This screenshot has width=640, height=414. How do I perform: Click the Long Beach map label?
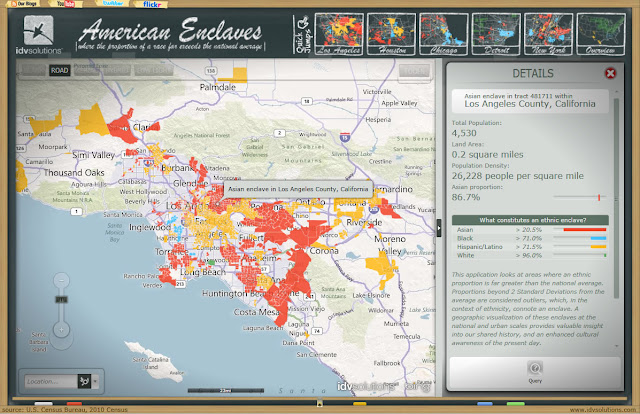203,272
